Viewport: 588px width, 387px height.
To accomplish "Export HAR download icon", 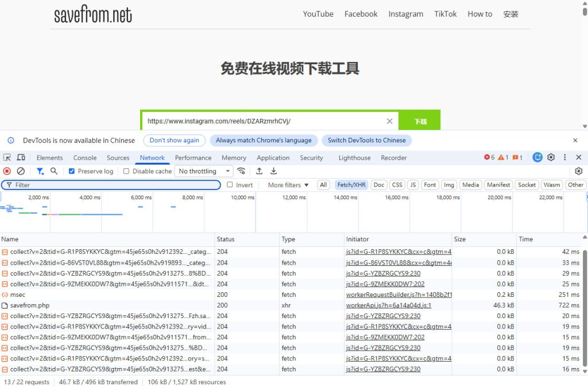I will click(x=274, y=171).
